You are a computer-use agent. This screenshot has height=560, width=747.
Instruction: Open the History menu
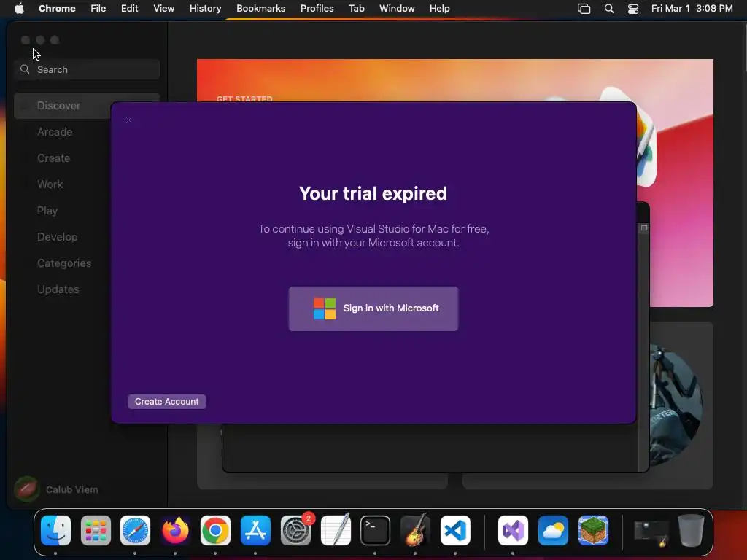coord(205,9)
